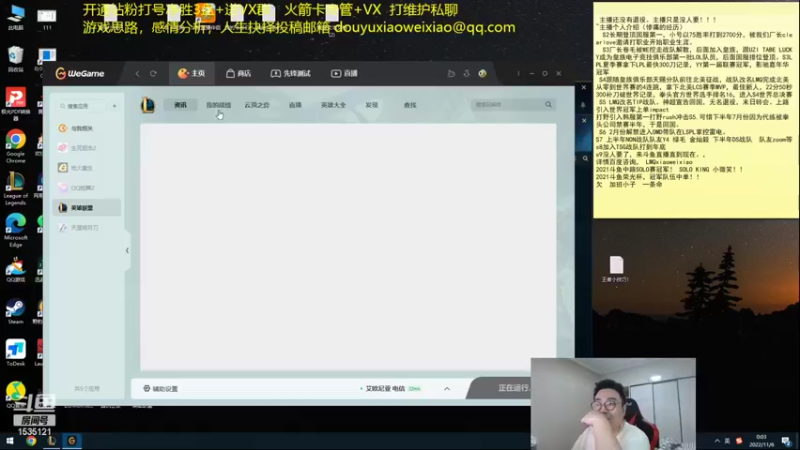
Task: Open Steam from the desktop
Action: [15, 312]
